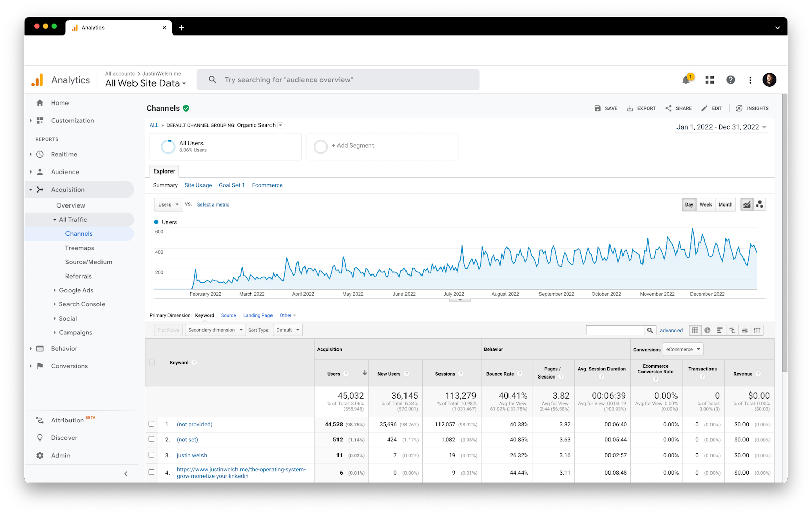The height and width of the screenshot is (515, 812).
Task: Open the Admin gear in sidebar
Action: 40,455
